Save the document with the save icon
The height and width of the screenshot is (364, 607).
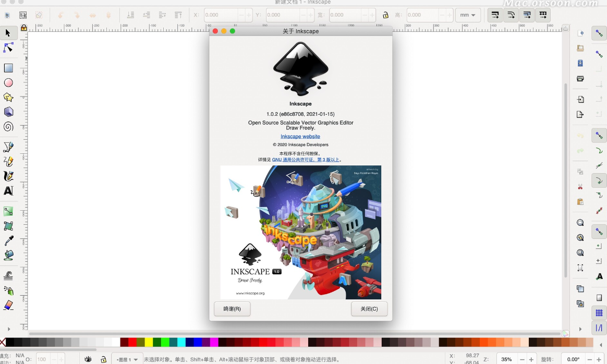580,63
